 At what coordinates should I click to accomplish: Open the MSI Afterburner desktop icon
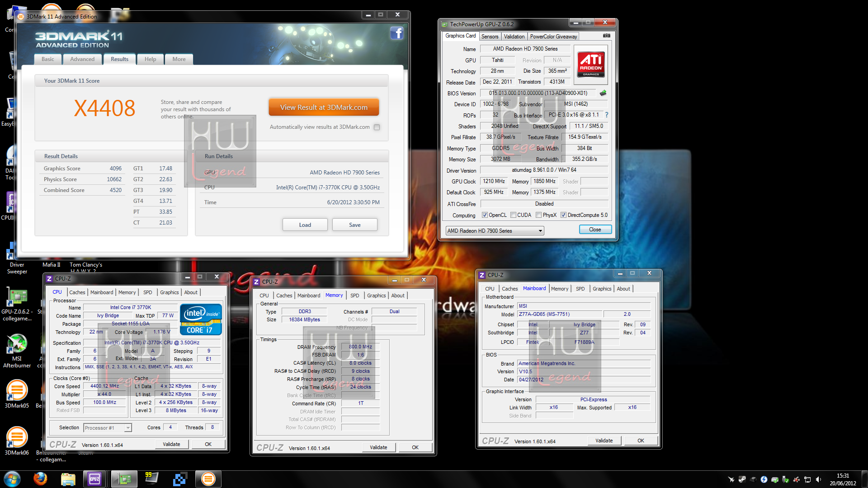pos(17,350)
